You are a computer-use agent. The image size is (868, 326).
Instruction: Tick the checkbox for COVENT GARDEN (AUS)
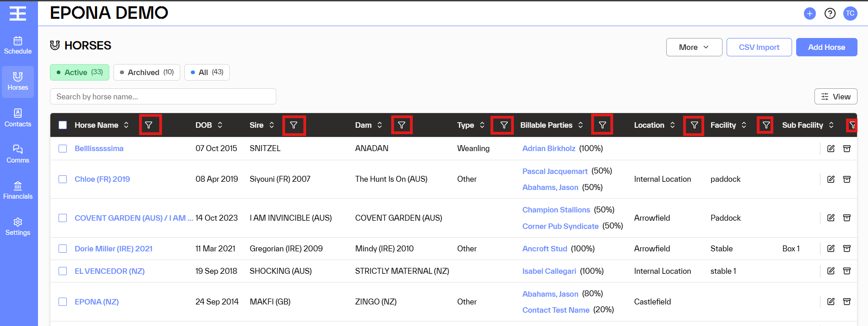tap(63, 218)
